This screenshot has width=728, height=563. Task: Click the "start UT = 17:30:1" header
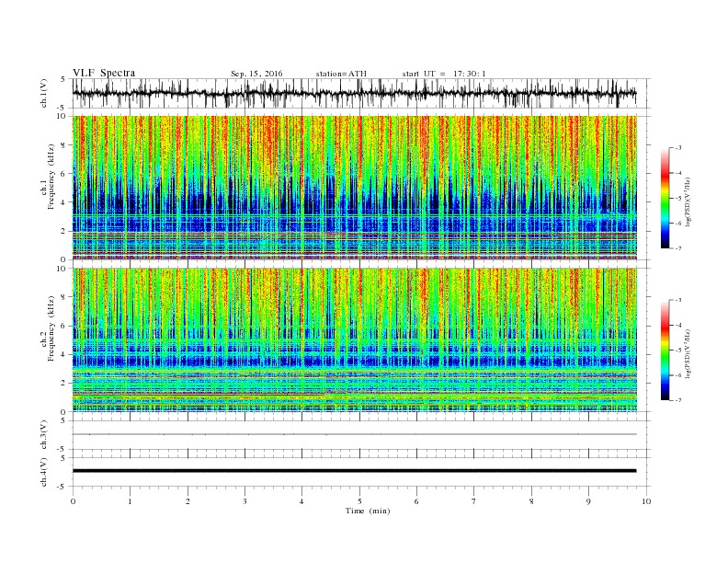click(444, 74)
